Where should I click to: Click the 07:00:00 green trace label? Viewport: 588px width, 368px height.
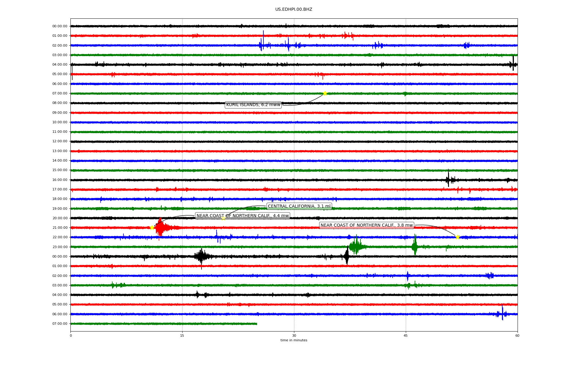point(60,93)
